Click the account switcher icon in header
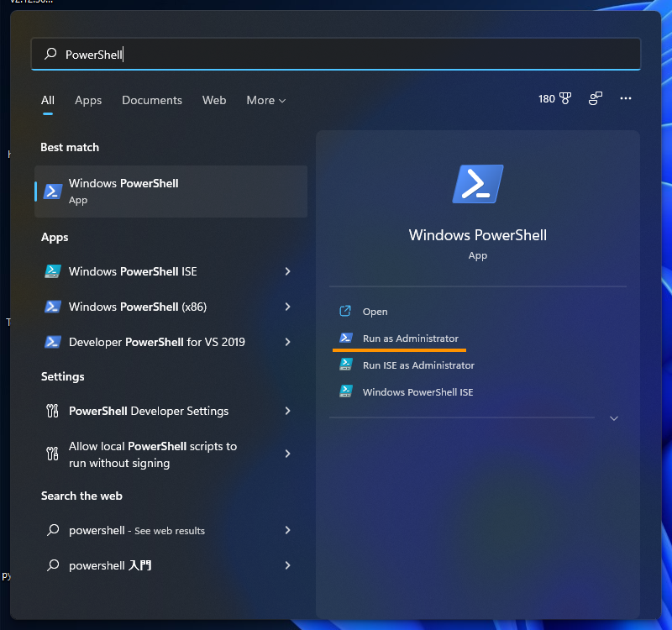The height and width of the screenshot is (630, 672). coord(596,99)
